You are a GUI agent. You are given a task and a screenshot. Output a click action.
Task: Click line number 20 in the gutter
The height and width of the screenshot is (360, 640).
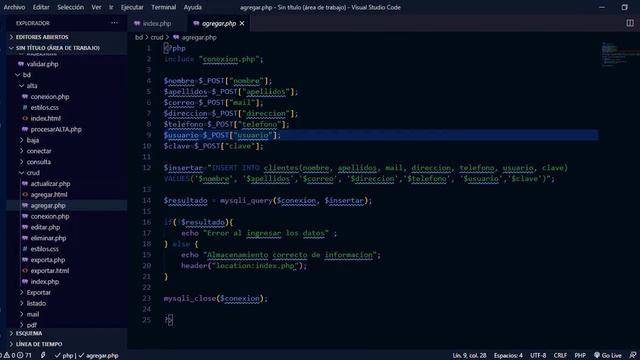click(x=147, y=266)
